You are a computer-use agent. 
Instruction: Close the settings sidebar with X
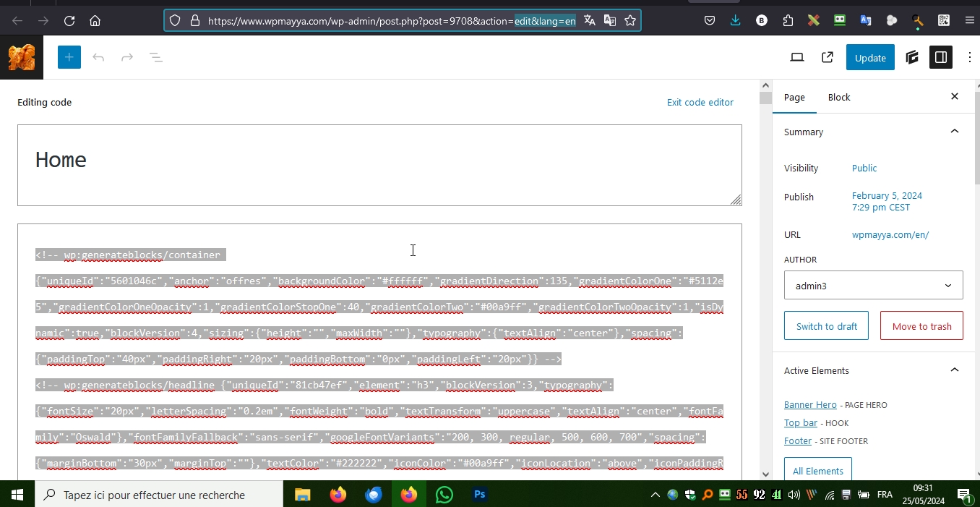click(x=955, y=96)
